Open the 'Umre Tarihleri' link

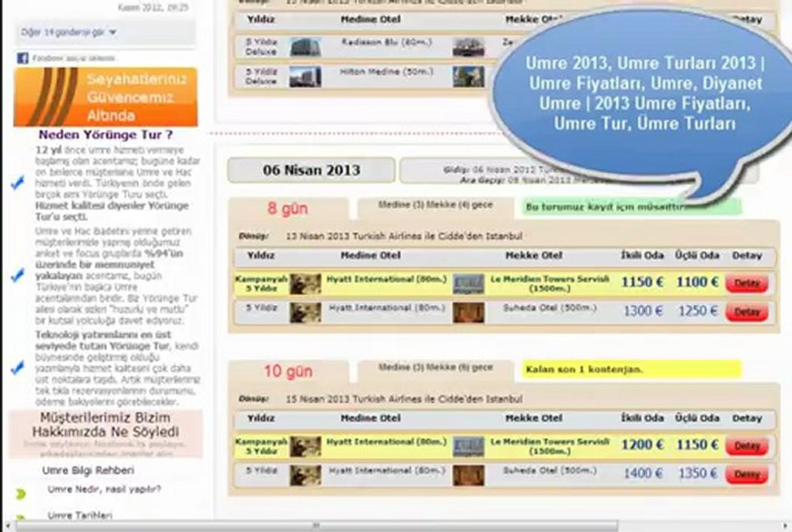[x=80, y=515]
